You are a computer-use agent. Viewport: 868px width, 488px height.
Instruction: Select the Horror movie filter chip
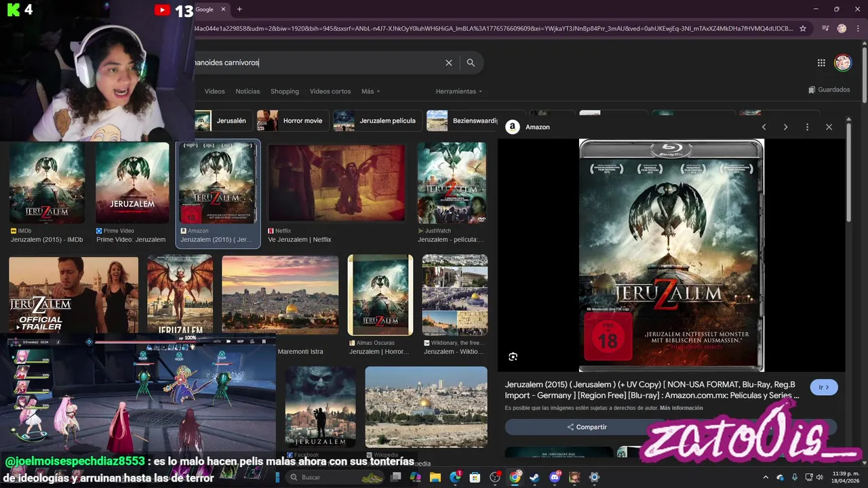[x=293, y=121]
